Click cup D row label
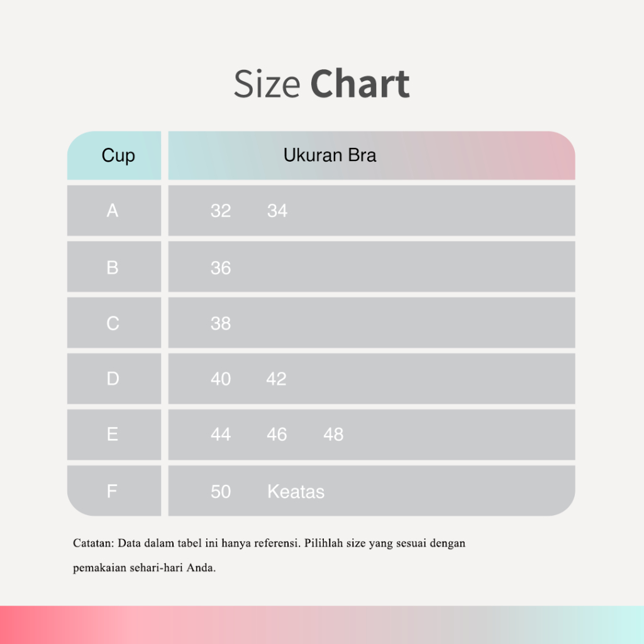Image resolution: width=644 pixels, height=644 pixels. coord(113,379)
